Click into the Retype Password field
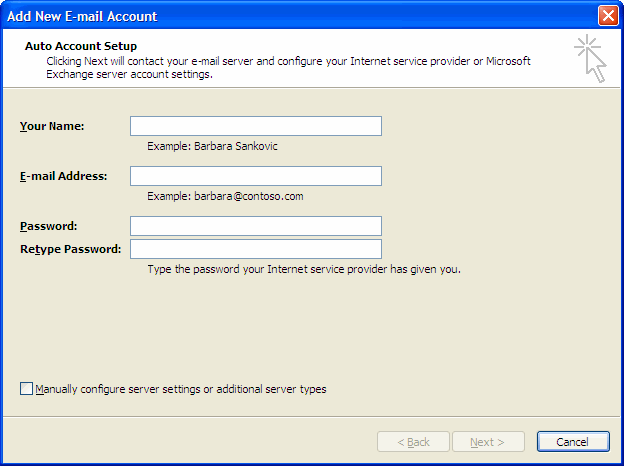 tap(256, 249)
